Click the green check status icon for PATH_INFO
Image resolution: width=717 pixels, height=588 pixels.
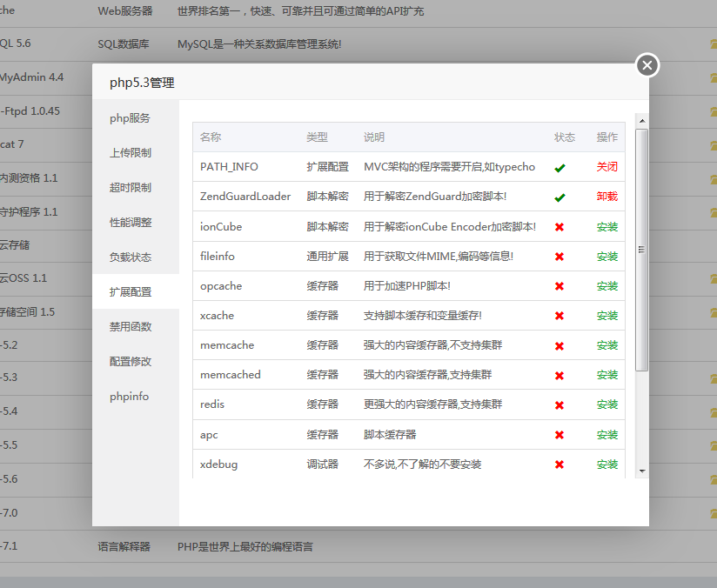561,166
